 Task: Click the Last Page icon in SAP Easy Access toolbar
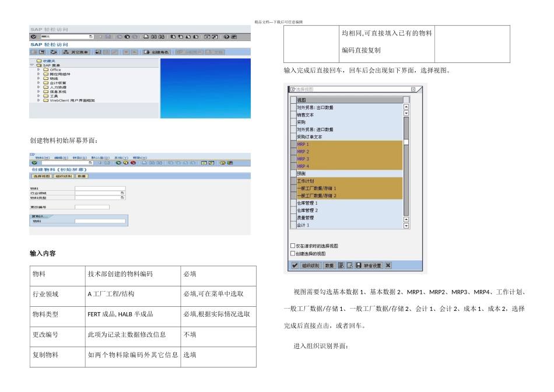click(196, 37)
